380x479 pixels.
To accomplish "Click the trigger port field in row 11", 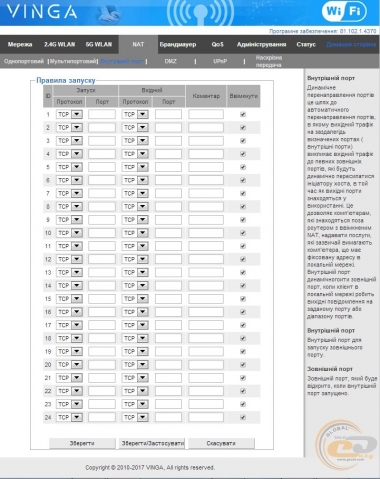I will [x=102, y=246].
